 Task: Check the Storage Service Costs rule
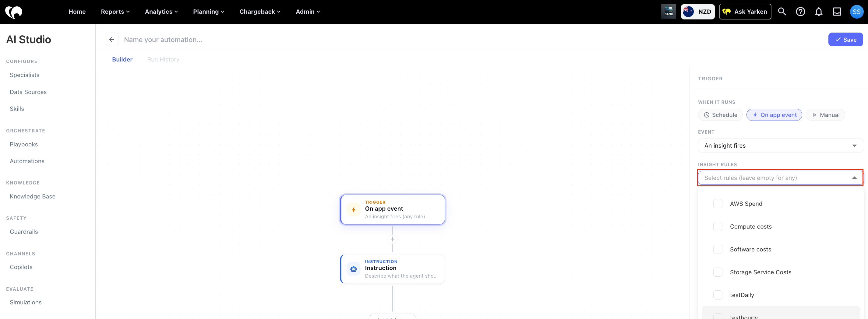(x=718, y=272)
